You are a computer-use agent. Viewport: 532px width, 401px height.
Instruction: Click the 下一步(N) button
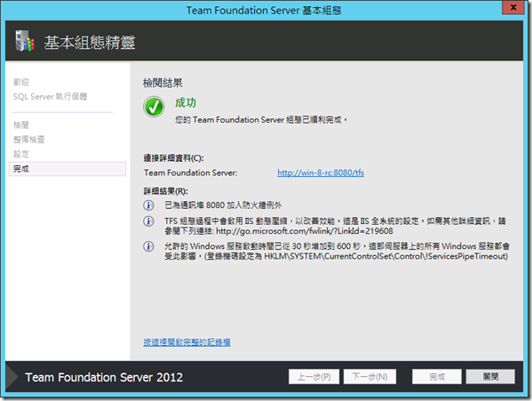click(x=369, y=377)
